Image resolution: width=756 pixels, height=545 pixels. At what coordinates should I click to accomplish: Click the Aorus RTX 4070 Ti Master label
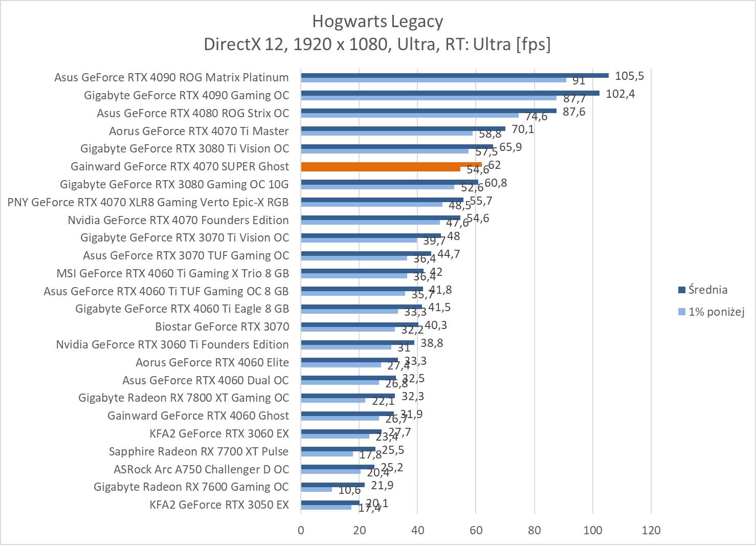coord(198,131)
